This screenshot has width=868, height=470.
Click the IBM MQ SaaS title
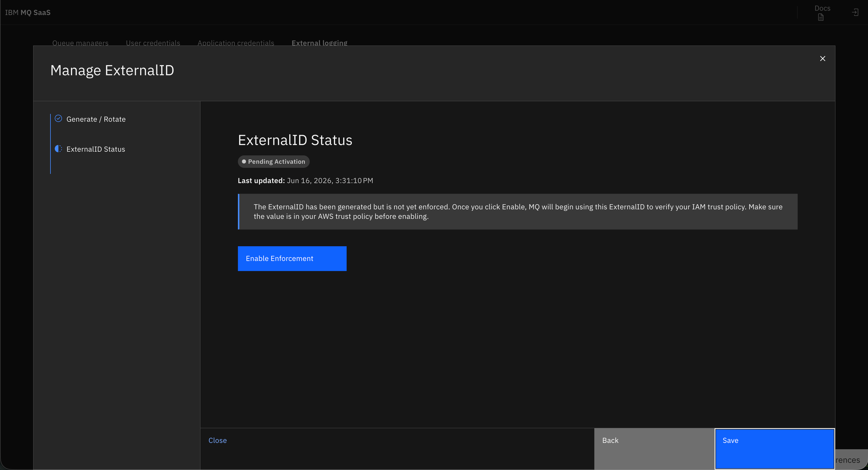point(28,12)
